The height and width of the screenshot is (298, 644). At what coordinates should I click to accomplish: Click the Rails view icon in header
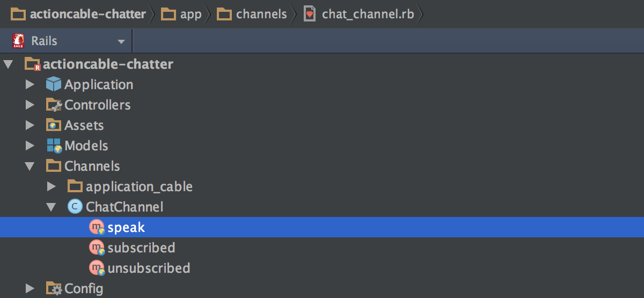[18, 41]
